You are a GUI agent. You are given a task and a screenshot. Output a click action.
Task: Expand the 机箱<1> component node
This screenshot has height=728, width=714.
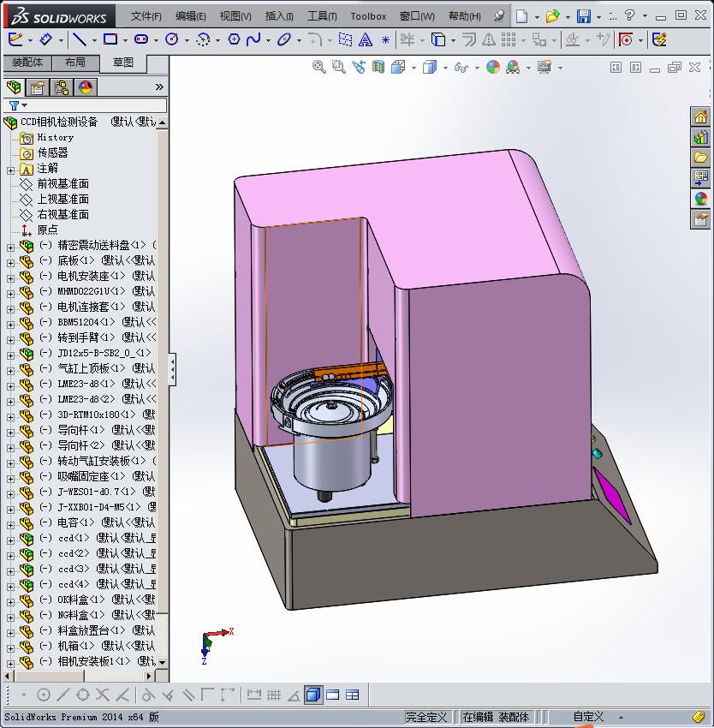click(x=10, y=648)
